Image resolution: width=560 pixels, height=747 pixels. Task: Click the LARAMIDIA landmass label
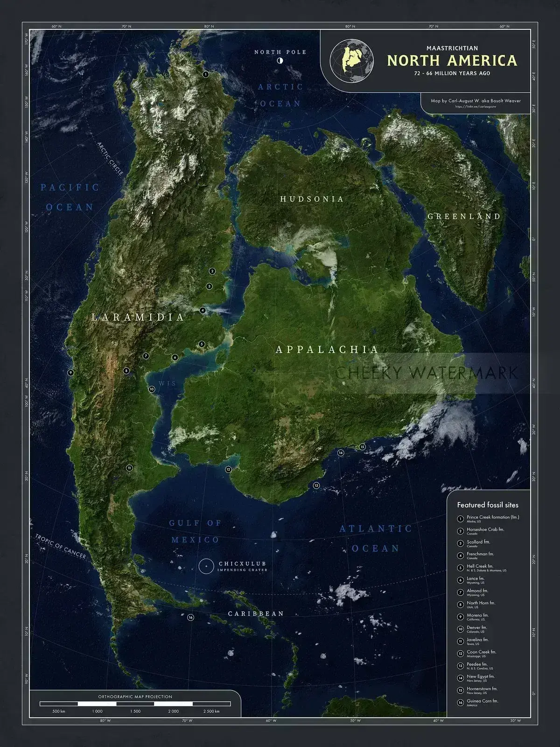[138, 317]
